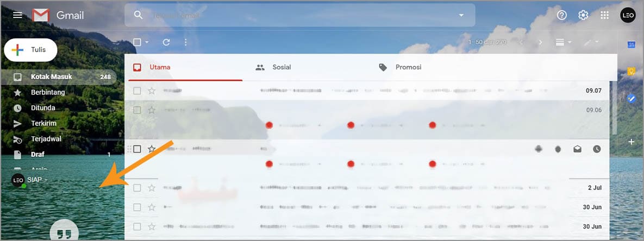Open the more options three-dot menu
This screenshot has height=241, width=644.
[186, 42]
